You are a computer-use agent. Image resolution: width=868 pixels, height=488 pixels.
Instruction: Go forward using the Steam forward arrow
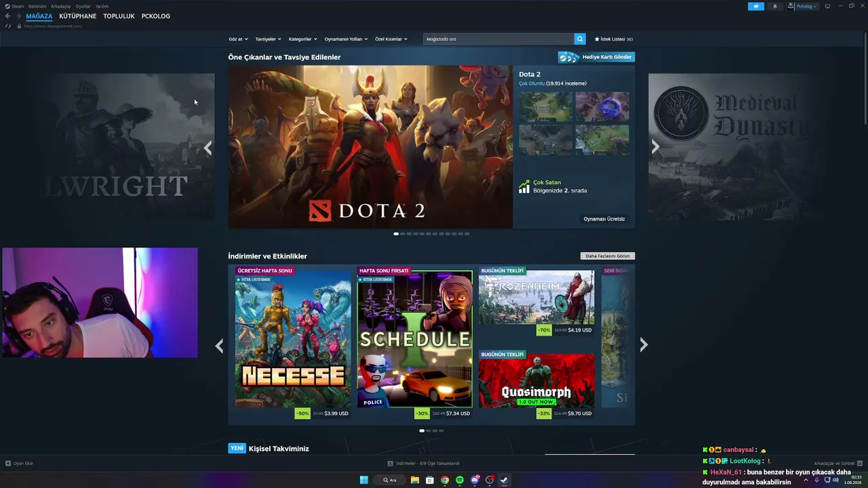click(18, 16)
